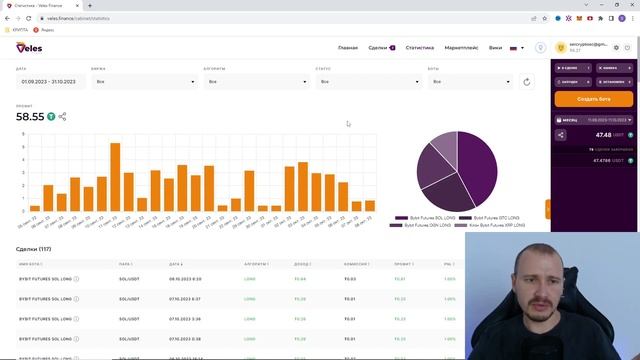The width and height of the screenshot is (640, 360).
Task: Open Chrome profile avatar
Action: 622,18
